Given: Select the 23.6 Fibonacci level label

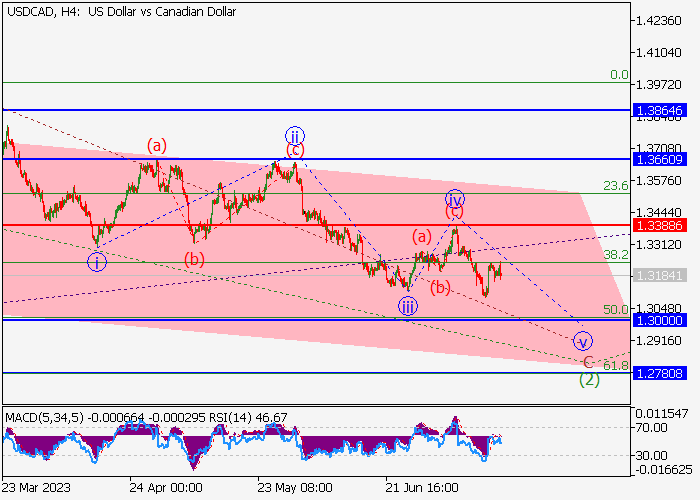Looking at the screenshot, I should 616,186.
